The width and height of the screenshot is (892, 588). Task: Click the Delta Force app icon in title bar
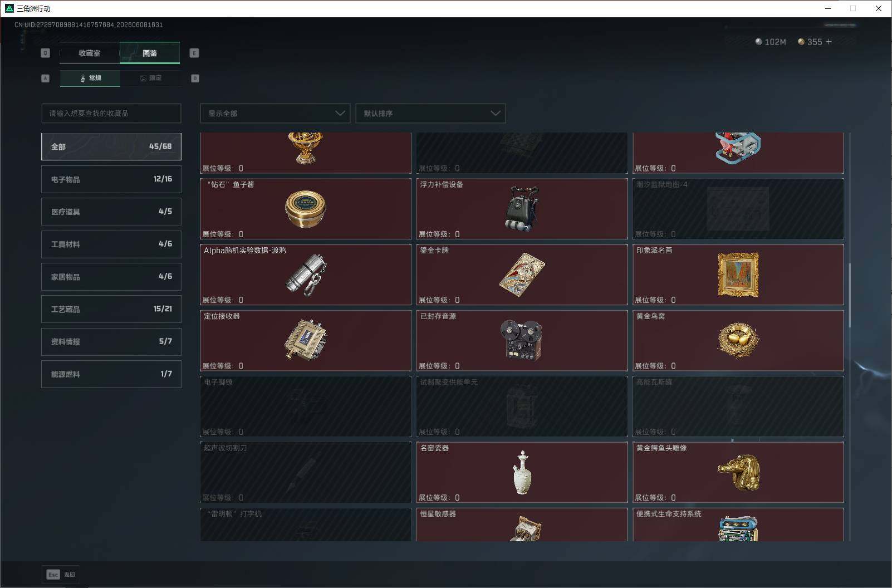9,8
